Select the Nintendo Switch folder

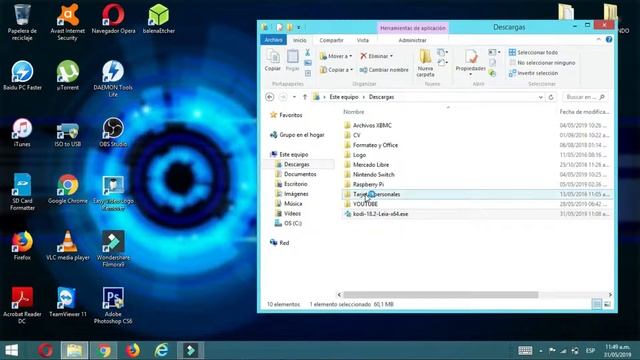tap(373, 174)
